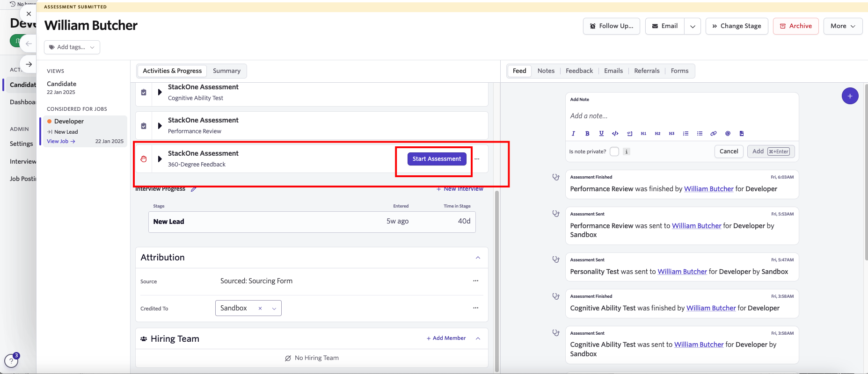Image resolution: width=868 pixels, height=374 pixels.
Task: Open the help question mark icon
Action: pyautogui.click(x=11, y=361)
